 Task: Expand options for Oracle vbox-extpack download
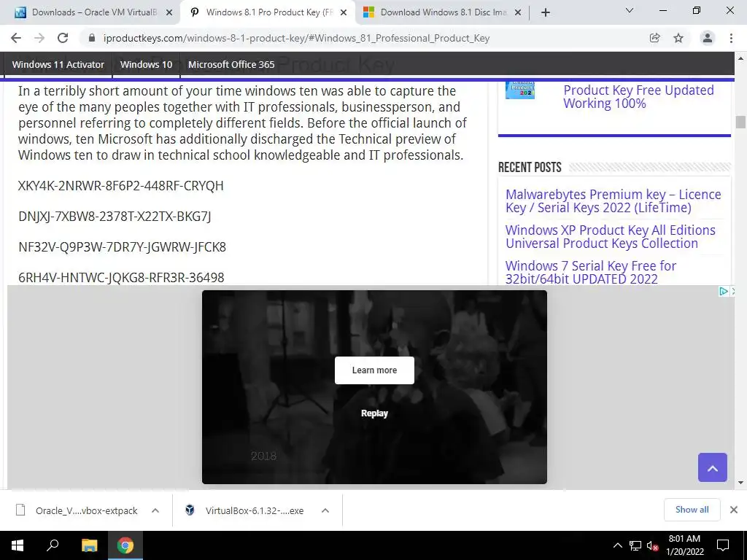point(155,510)
